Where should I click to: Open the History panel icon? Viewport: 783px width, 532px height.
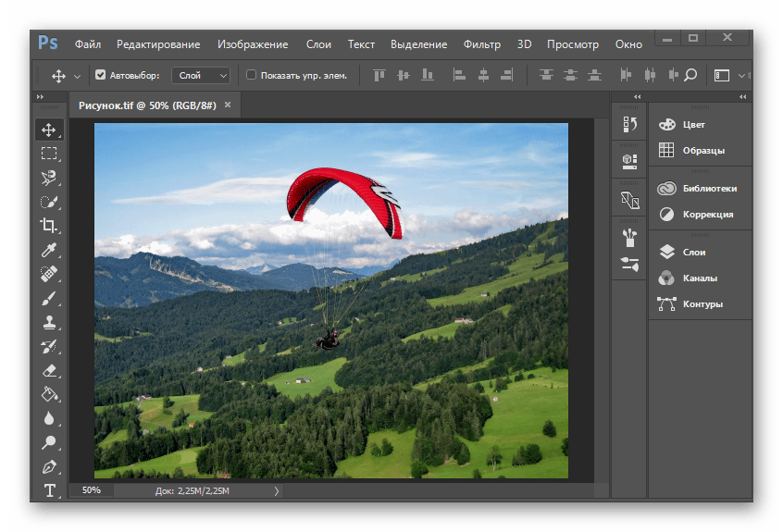(629, 124)
